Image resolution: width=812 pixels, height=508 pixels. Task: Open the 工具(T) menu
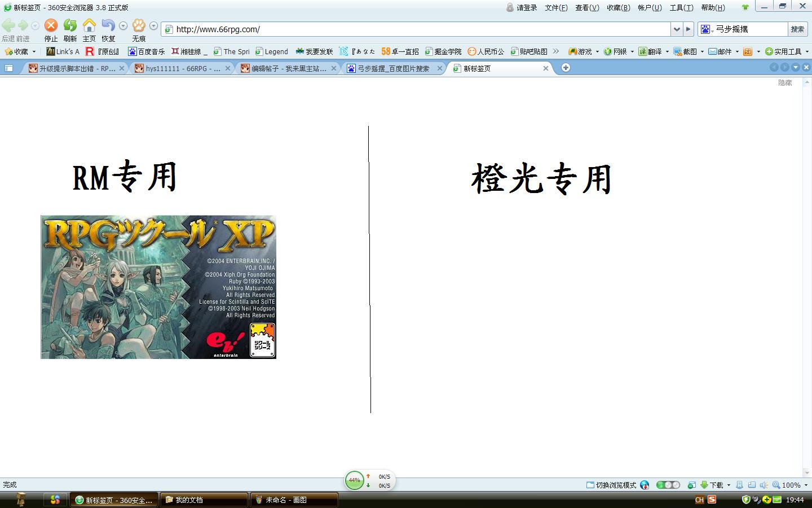(681, 7)
